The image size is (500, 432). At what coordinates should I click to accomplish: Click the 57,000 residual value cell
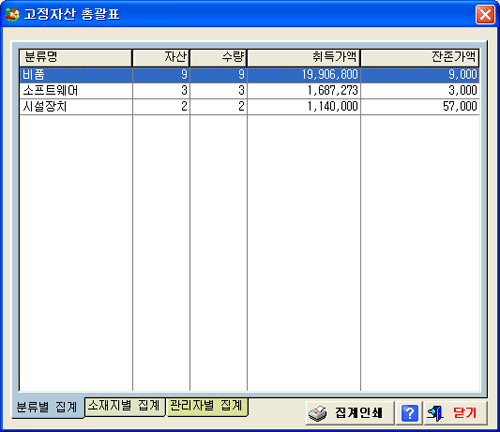420,107
